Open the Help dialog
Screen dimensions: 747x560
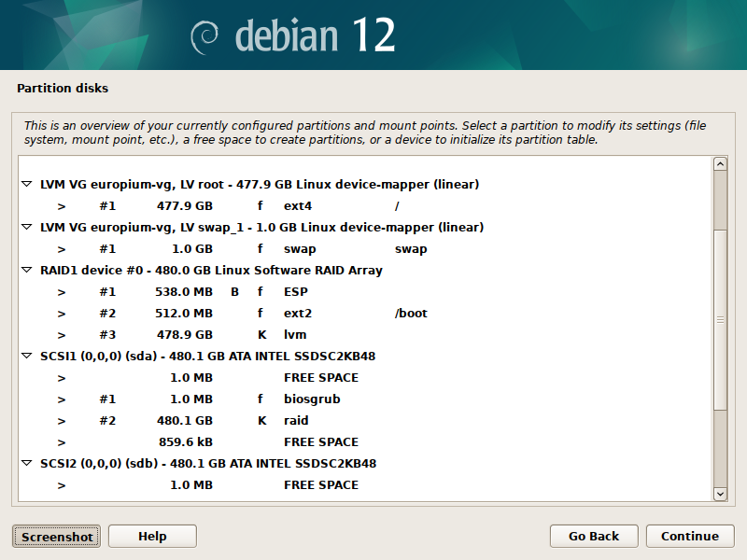152,536
